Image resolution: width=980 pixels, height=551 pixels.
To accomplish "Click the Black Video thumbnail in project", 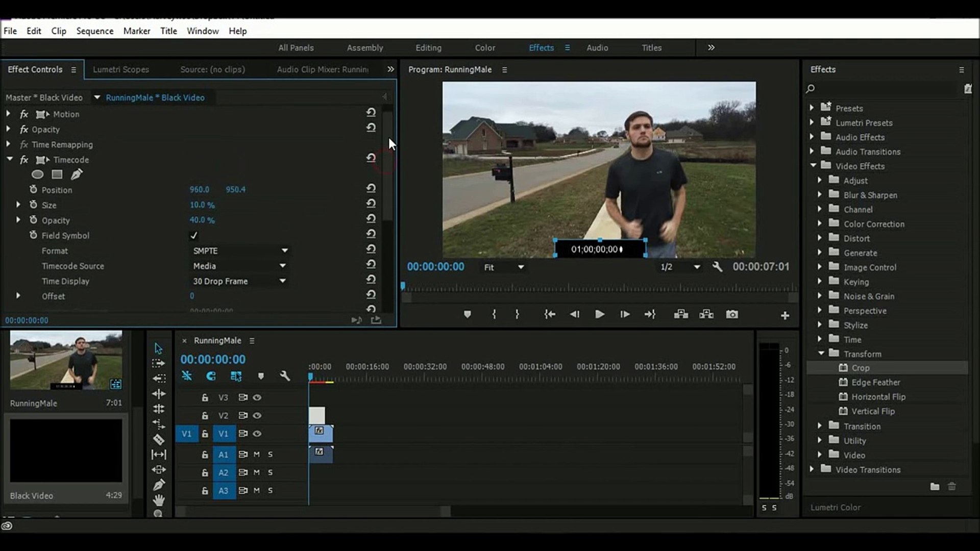I will pyautogui.click(x=66, y=450).
